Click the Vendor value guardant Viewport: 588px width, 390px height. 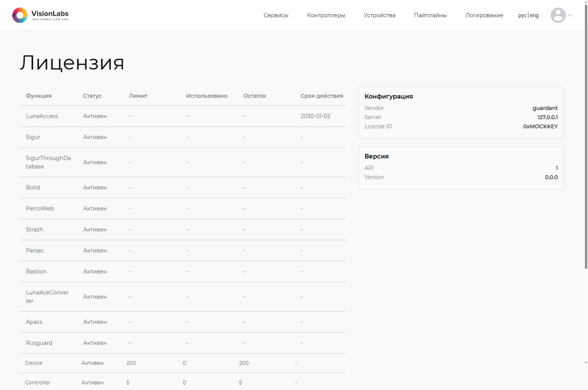(x=545, y=108)
